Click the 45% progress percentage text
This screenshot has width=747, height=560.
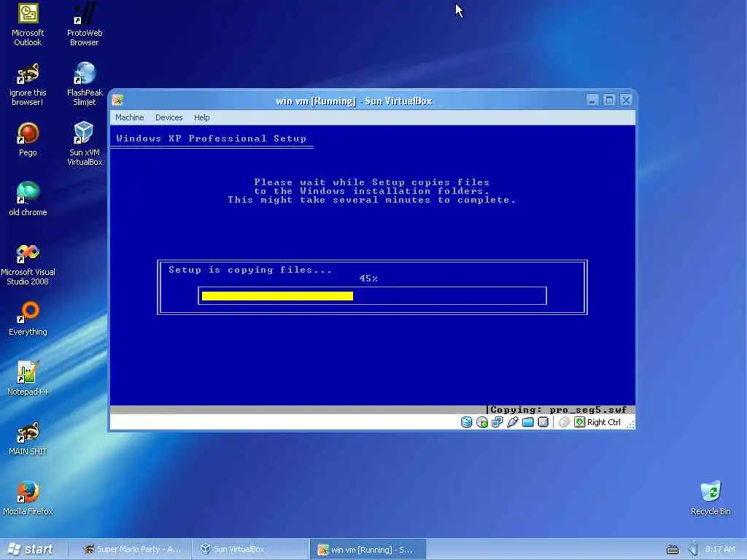[x=368, y=279]
